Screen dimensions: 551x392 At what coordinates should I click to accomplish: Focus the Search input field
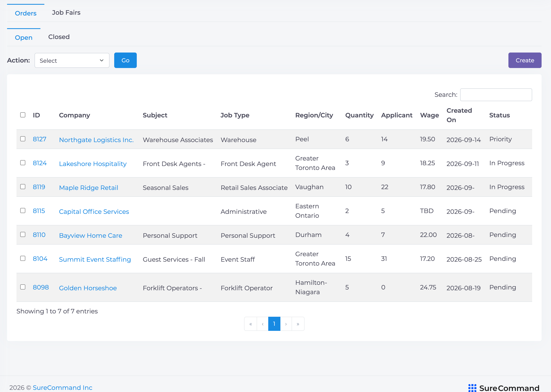(496, 95)
